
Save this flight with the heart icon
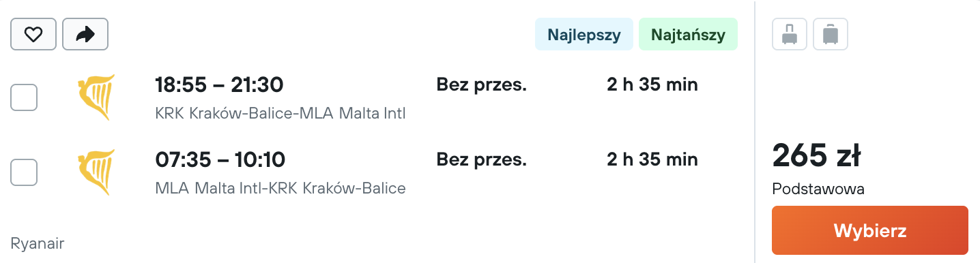33,34
